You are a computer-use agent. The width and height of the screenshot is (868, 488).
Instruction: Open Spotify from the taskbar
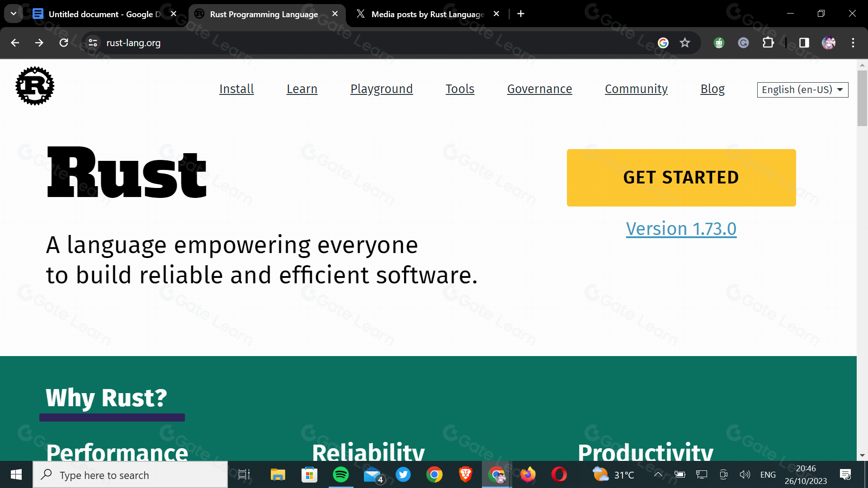[x=341, y=475]
